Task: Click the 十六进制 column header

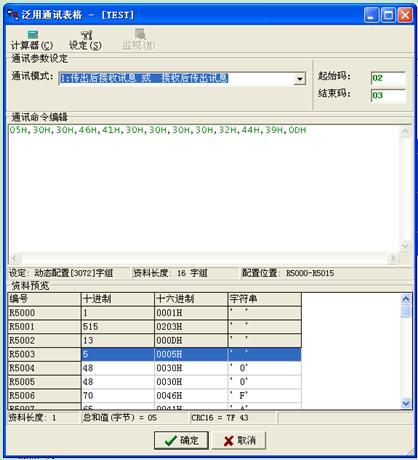Action: (191, 299)
